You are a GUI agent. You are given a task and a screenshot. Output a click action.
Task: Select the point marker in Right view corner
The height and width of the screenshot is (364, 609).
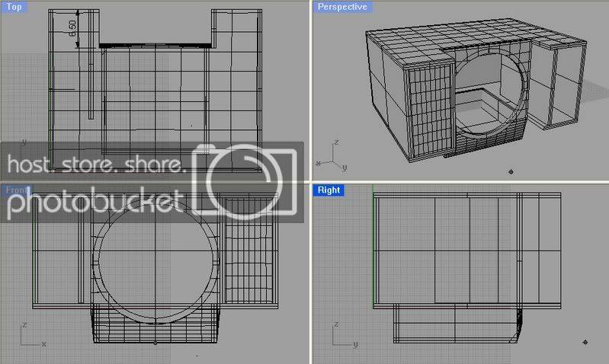[x=585, y=342]
